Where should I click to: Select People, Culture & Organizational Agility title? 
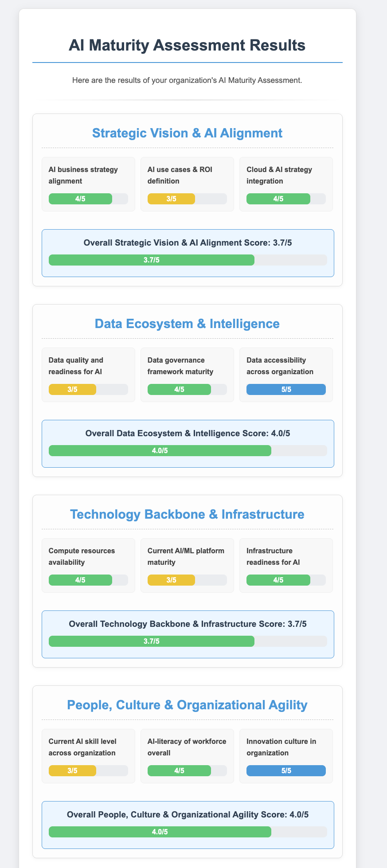pyautogui.click(x=187, y=704)
